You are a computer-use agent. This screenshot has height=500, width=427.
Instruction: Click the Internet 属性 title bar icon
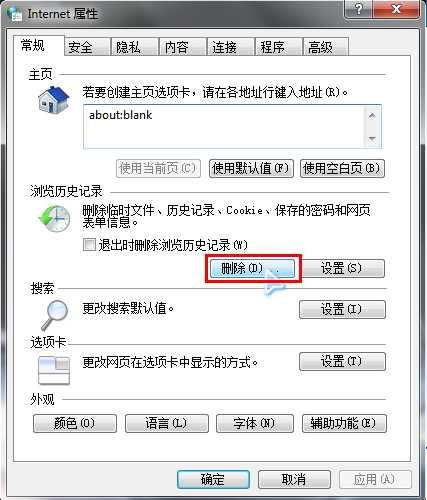click(15, 15)
